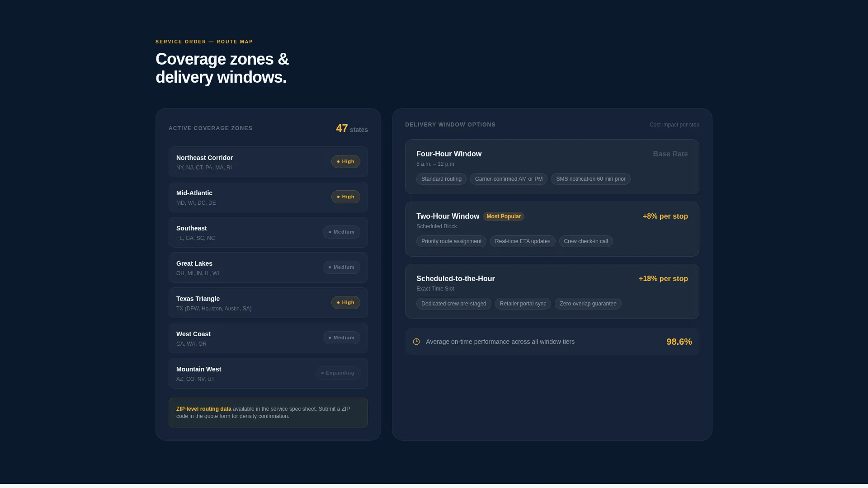Click the Zero-overlap guarantee tag
868x488 pixels.
point(588,304)
